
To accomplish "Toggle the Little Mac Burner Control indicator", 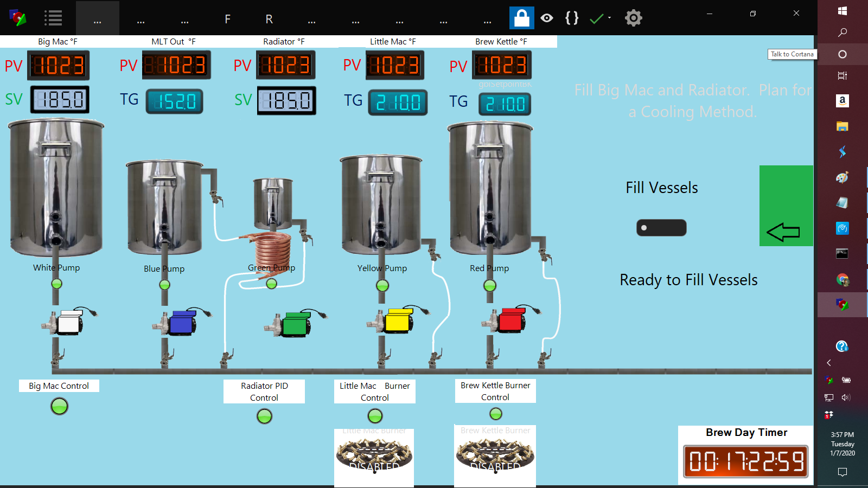I will (375, 416).
